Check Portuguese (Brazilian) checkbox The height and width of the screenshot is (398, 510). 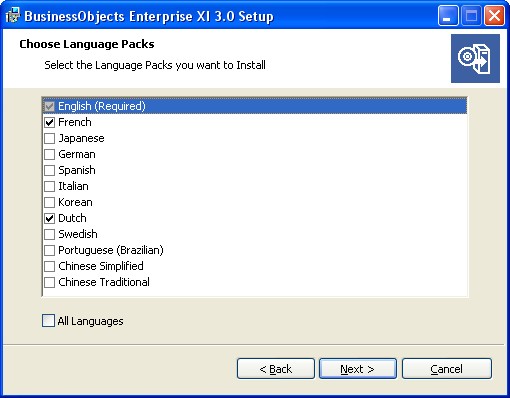click(x=49, y=250)
